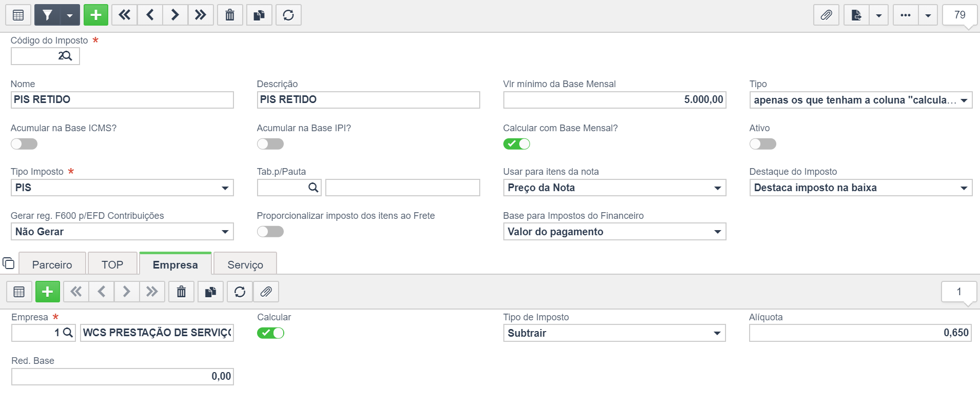
Task: Go to the last record with double-arrow in top toolbar
Action: click(x=201, y=15)
